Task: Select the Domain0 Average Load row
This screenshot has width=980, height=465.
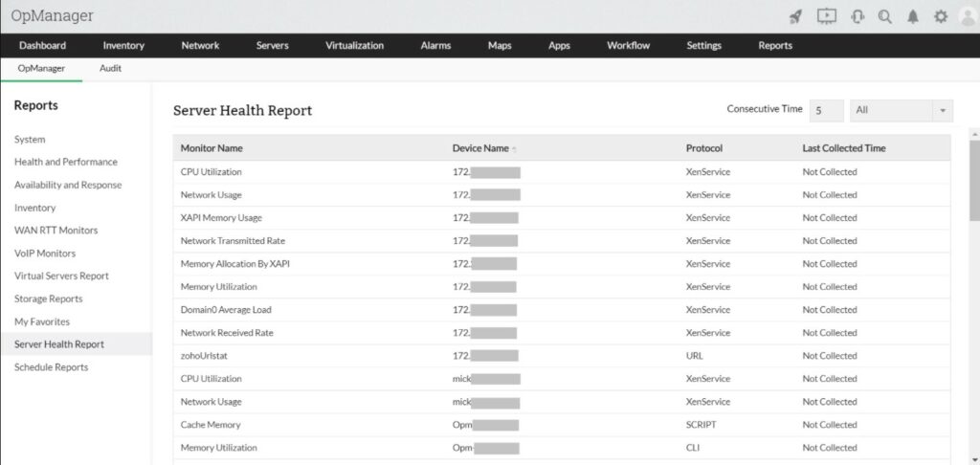Action: point(561,310)
